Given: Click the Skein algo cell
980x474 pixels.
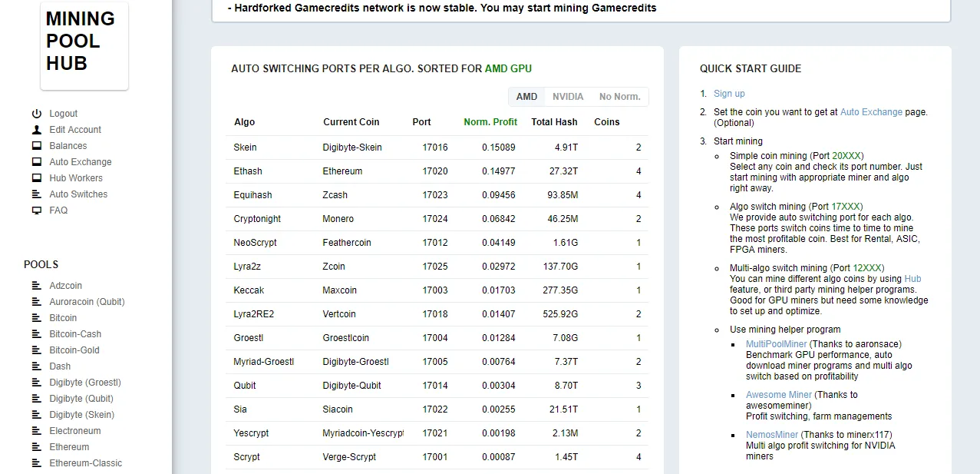Looking at the screenshot, I should (x=246, y=148).
